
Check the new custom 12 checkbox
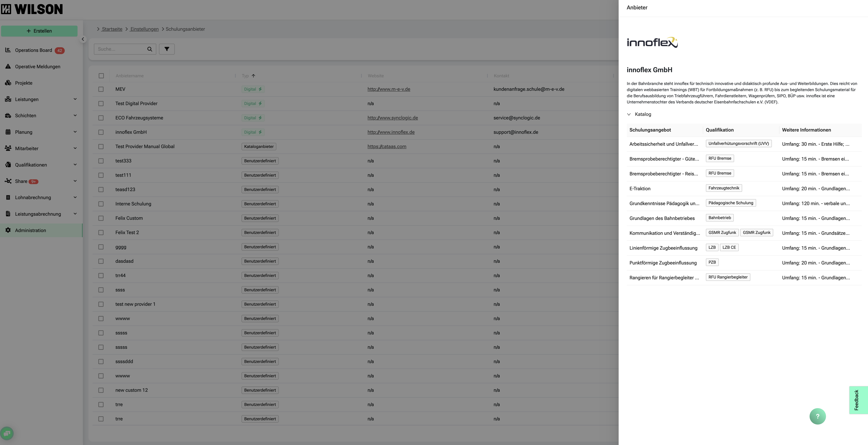[x=101, y=390]
